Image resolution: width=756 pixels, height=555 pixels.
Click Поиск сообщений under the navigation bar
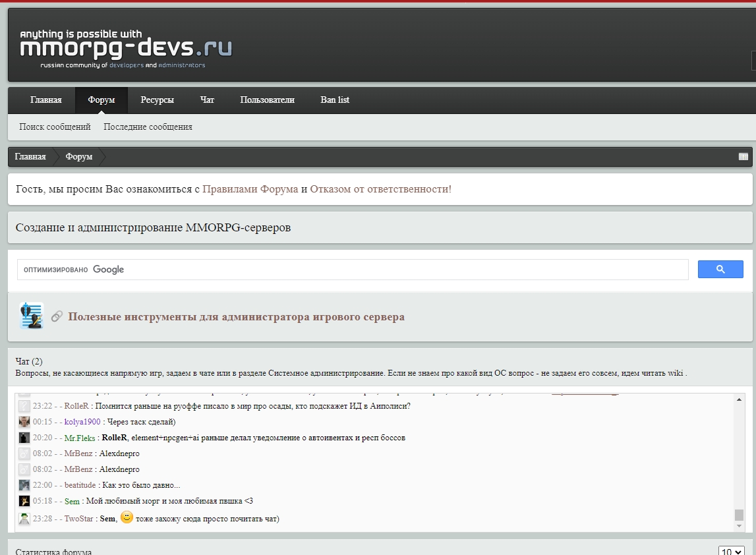(x=55, y=127)
